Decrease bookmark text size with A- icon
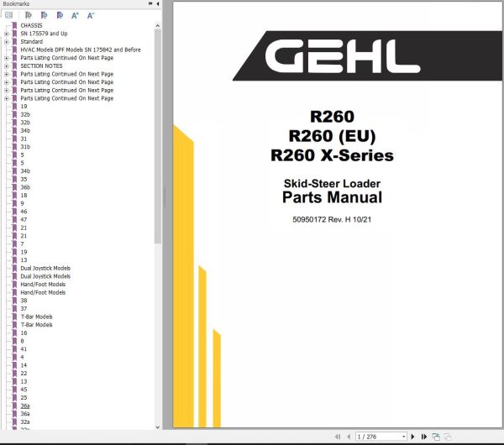504x445 pixels. [x=91, y=15]
